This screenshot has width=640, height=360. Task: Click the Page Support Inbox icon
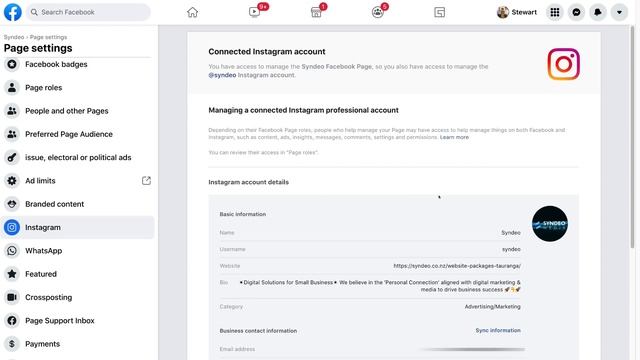(x=12, y=320)
